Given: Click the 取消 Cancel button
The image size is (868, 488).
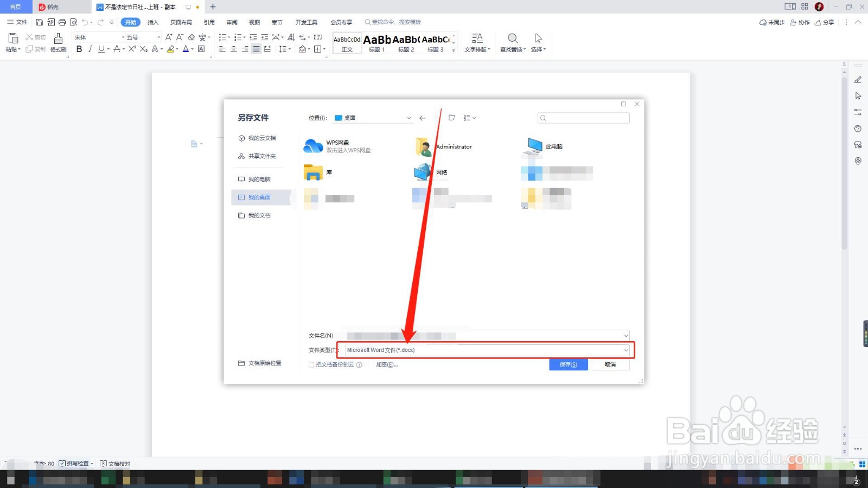Looking at the screenshot, I should (x=610, y=364).
